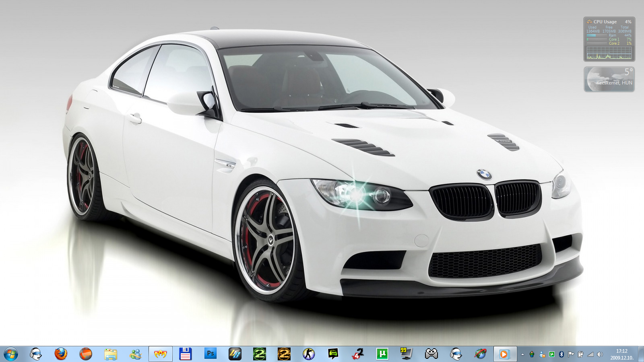Open Windows Live Messenger taskbar icon
This screenshot has height=362, width=644.
[x=136, y=354]
